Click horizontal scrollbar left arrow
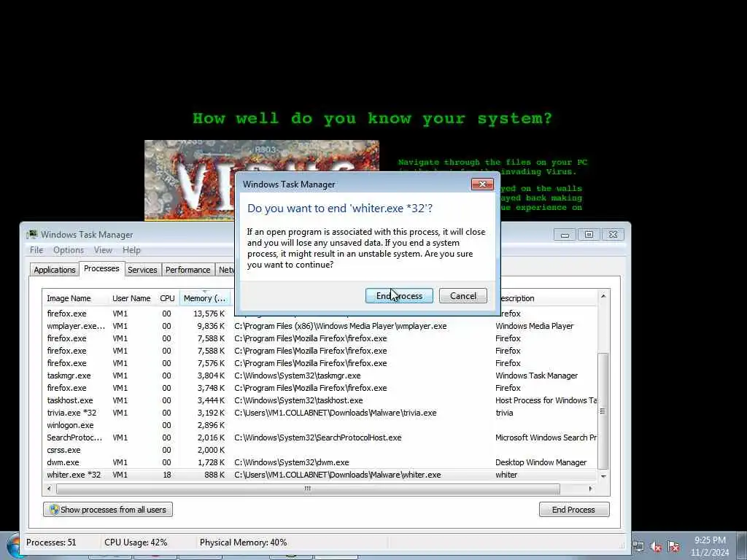 tap(49, 489)
